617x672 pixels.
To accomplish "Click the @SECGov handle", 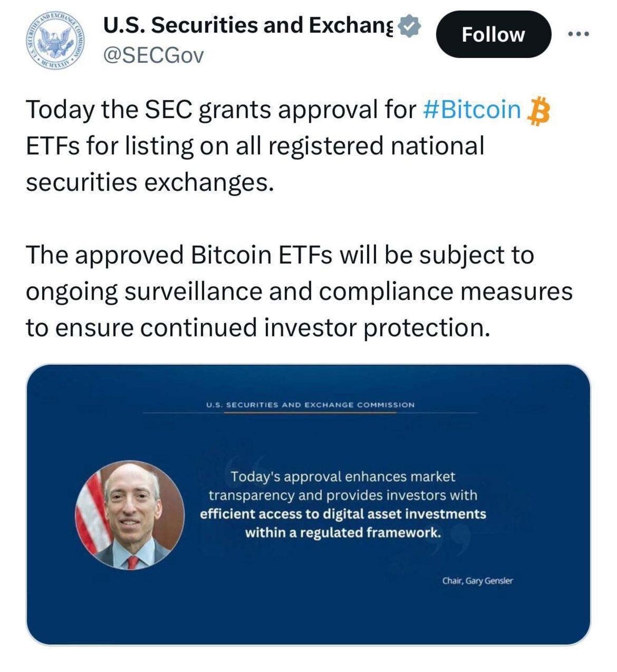I will pyautogui.click(x=154, y=55).
